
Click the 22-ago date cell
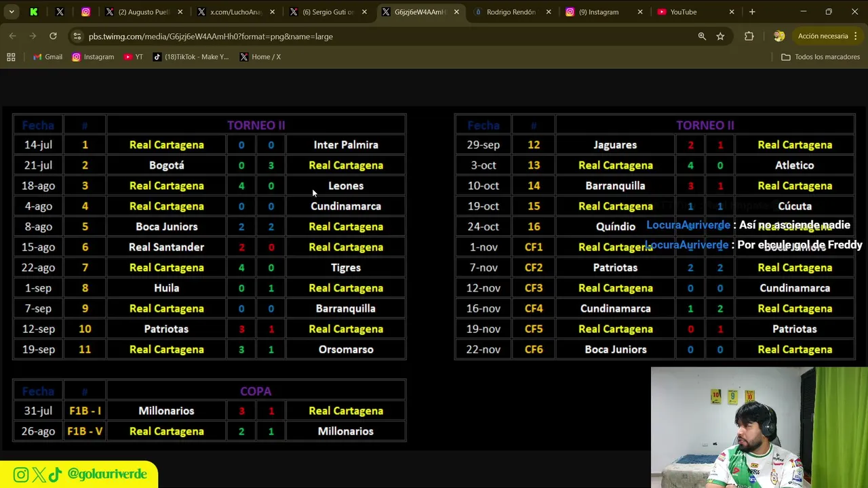coord(38,268)
